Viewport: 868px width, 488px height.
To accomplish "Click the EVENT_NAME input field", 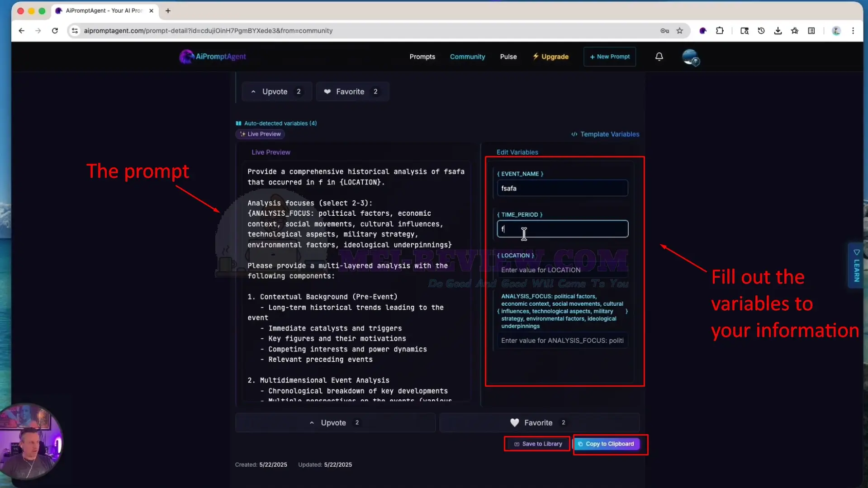I will (562, 188).
